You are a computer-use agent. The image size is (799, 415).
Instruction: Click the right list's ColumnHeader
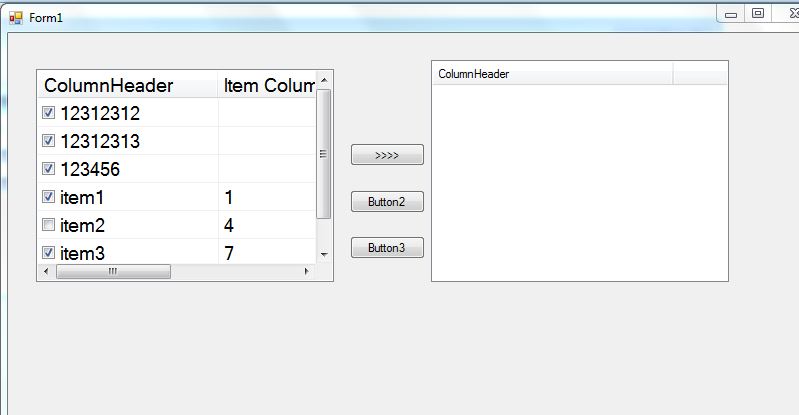coord(551,74)
